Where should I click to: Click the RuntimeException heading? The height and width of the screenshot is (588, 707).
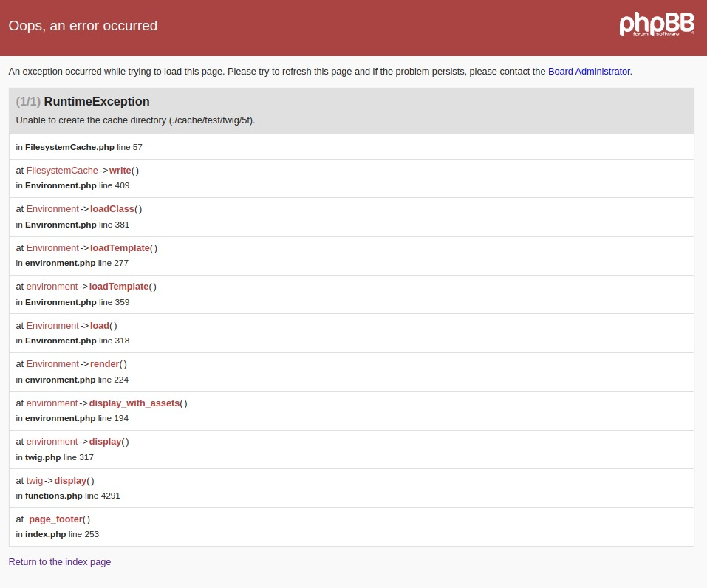tap(97, 101)
